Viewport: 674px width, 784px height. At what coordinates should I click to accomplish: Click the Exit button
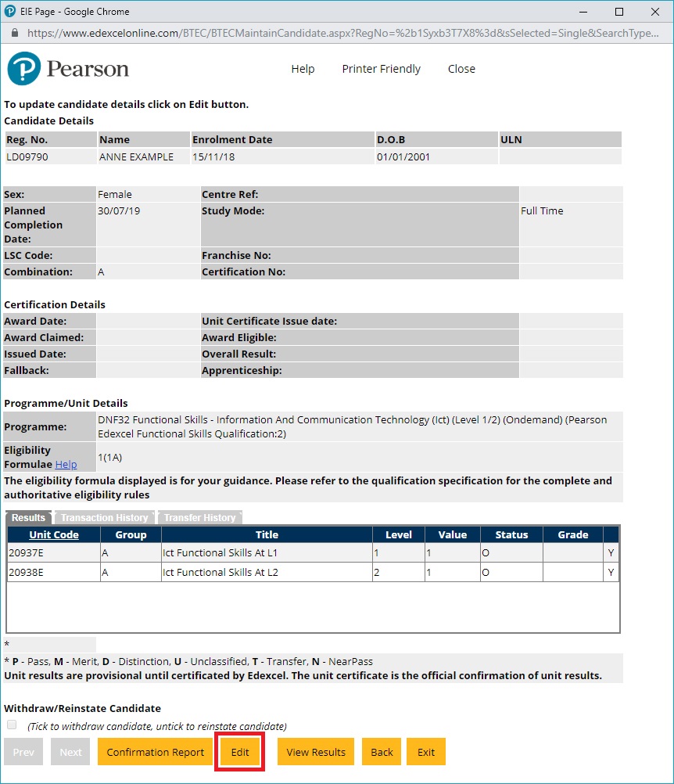click(x=425, y=752)
